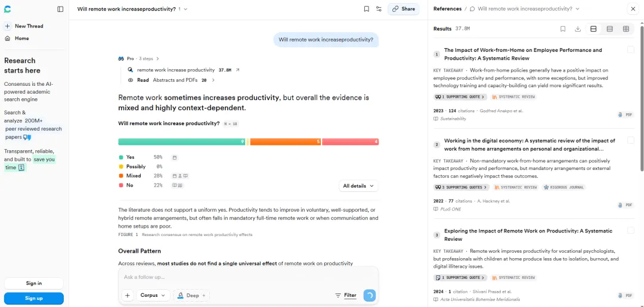This screenshot has width=644, height=307.
Task: Collapse the left sidebar panel icon
Action: click(x=60, y=9)
